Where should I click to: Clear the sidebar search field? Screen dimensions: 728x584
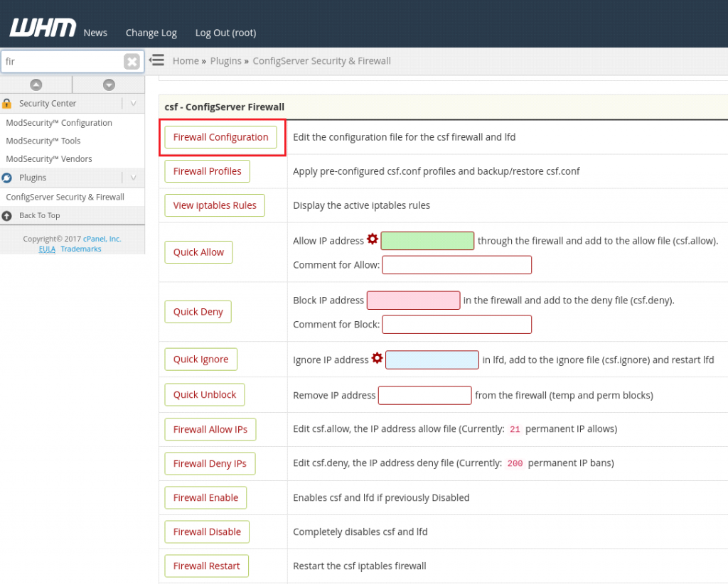click(x=132, y=61)
